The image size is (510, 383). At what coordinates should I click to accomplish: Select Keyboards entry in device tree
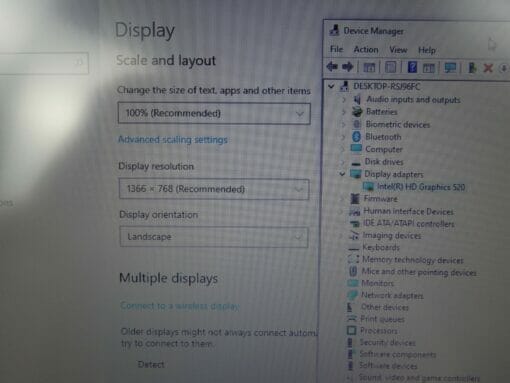381,247
